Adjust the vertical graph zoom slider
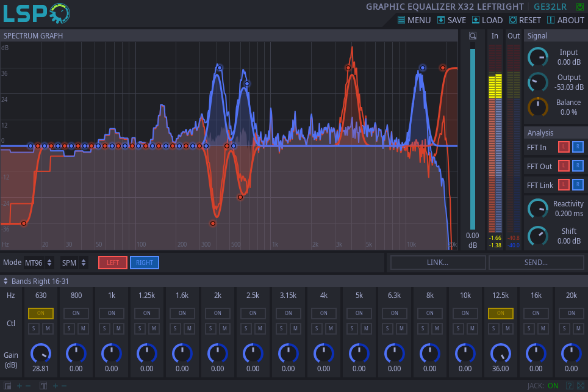The width and height of the screenshot is (588, 392). [x=473, y=136]
